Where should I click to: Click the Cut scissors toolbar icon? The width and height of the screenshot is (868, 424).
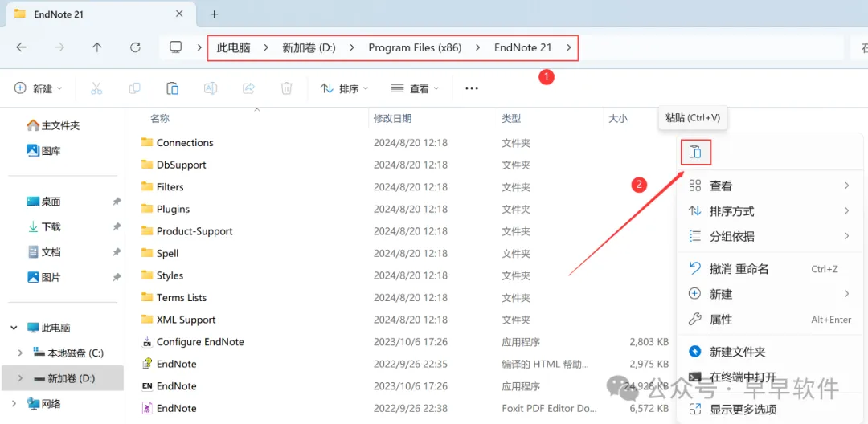pyautogui.click(x=96, y=88)
